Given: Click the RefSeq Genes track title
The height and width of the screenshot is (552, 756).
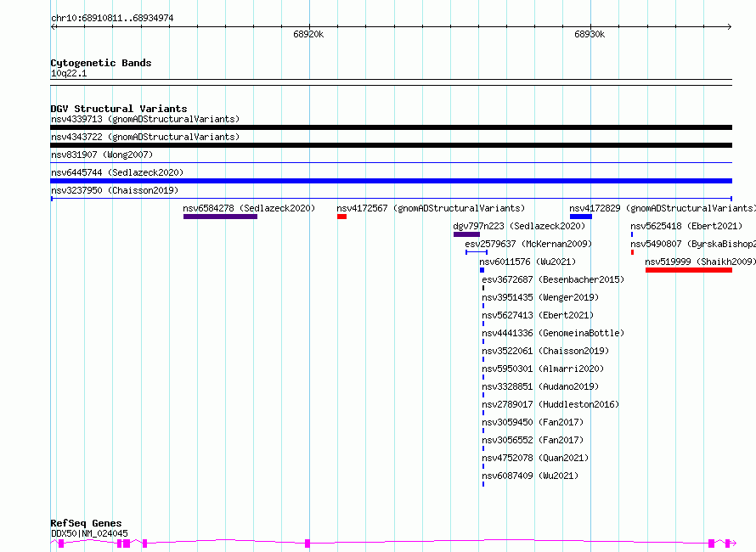Looking at the screenshot, I should [x=87, y=523].
